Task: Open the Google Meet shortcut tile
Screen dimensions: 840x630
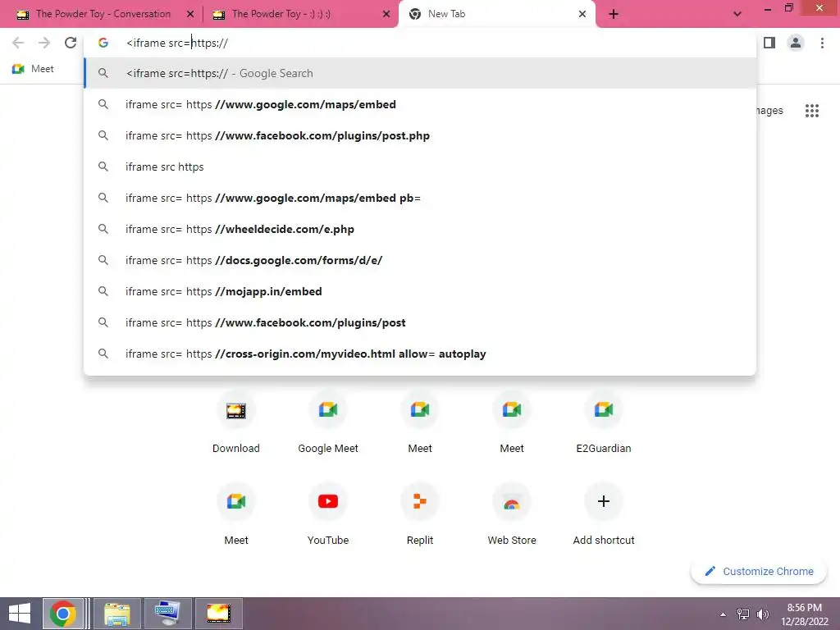Action: 328,423
